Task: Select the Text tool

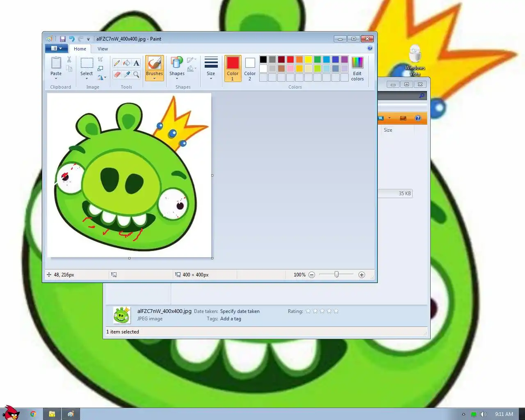Action: point(137,63)
